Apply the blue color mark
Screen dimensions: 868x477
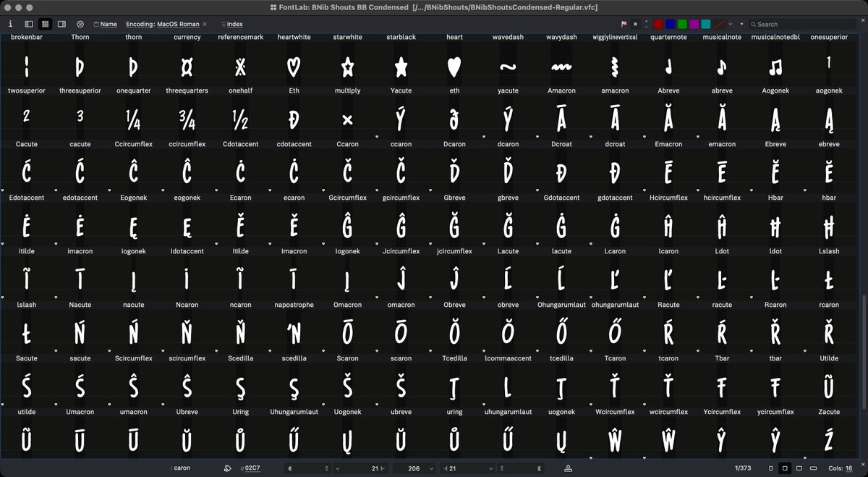click(671, 24)
